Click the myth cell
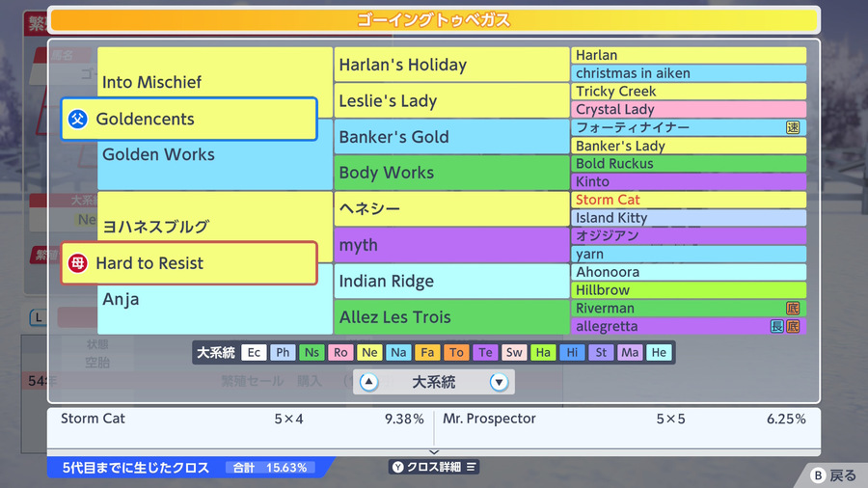Screen dimensions: 868x488 point(451,245)
